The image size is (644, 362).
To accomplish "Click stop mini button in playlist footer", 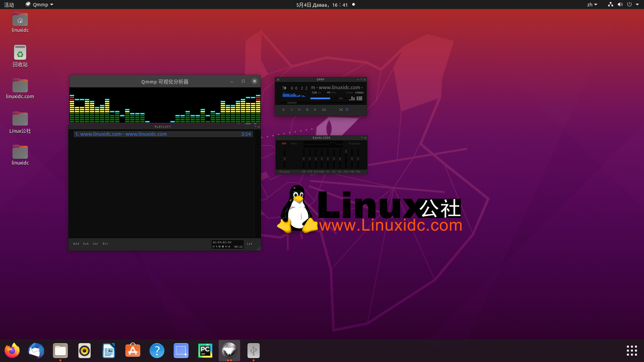I will pyautogui.click(x=223, y=247).
